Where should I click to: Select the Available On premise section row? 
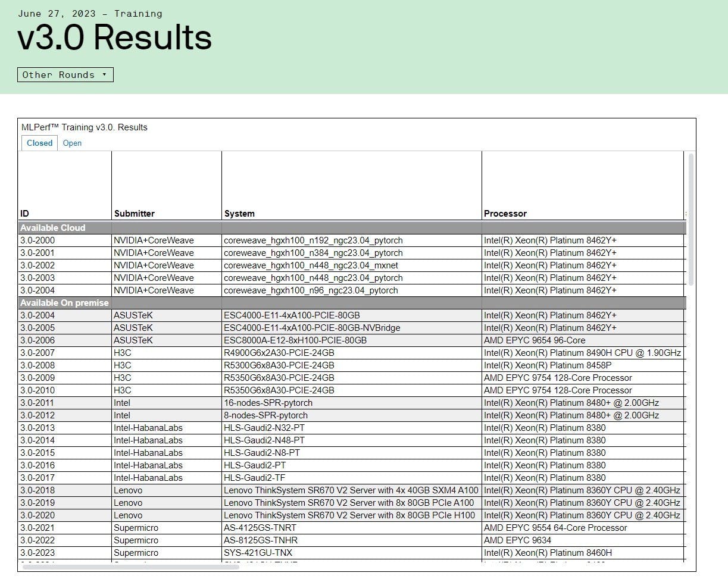pyautogui.click(x=352, y=302)
